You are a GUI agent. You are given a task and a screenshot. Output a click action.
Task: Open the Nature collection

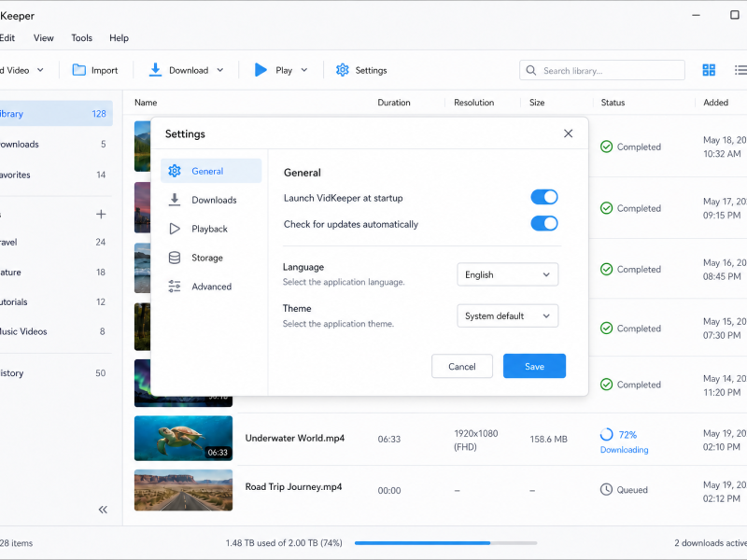tap(54, 272)
